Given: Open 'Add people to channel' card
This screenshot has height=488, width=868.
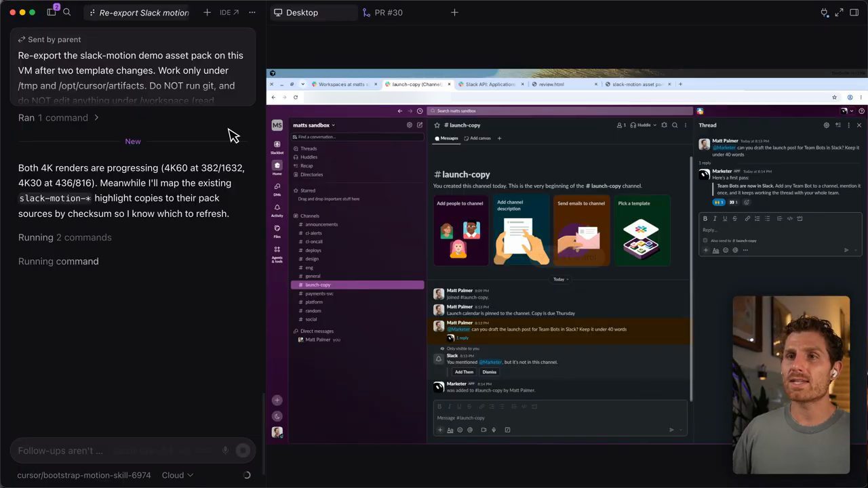Looking at the screenshot, I should pos(460,230).
